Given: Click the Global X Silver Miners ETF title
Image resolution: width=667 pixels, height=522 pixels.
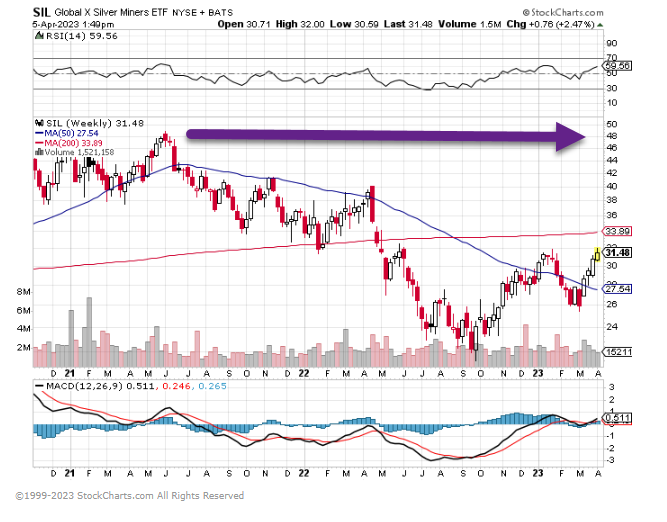Looking at the screenshot, I should [111, 12].
